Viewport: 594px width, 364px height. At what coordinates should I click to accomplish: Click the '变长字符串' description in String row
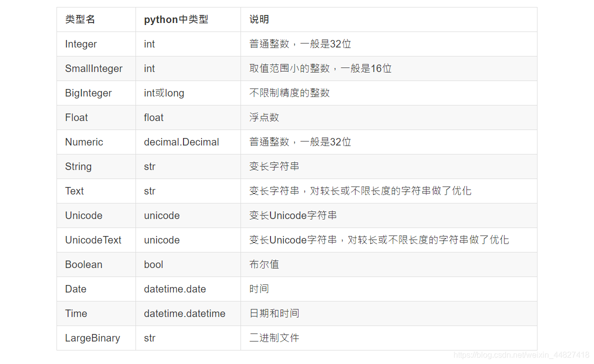(x=274, y=166)
